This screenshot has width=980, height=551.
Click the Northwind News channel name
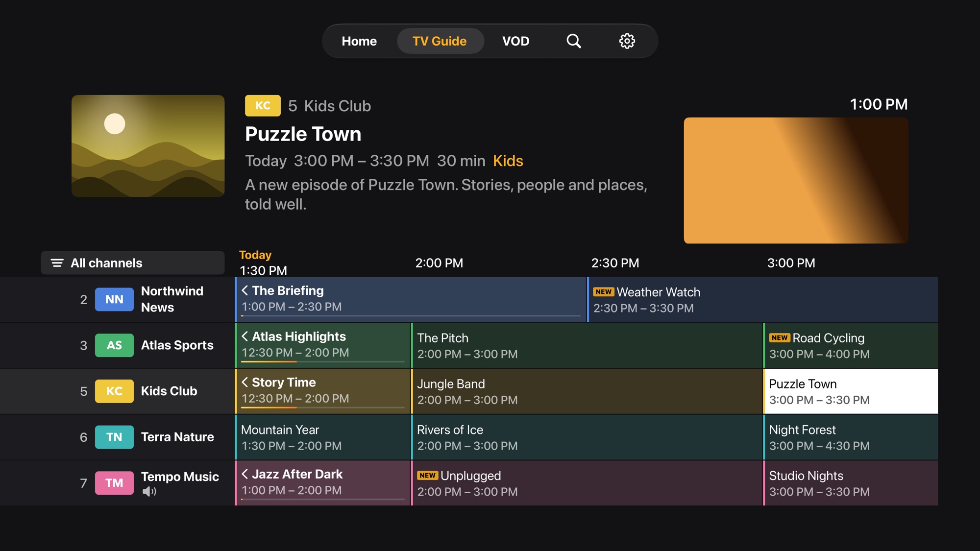(x=172, y=299)
